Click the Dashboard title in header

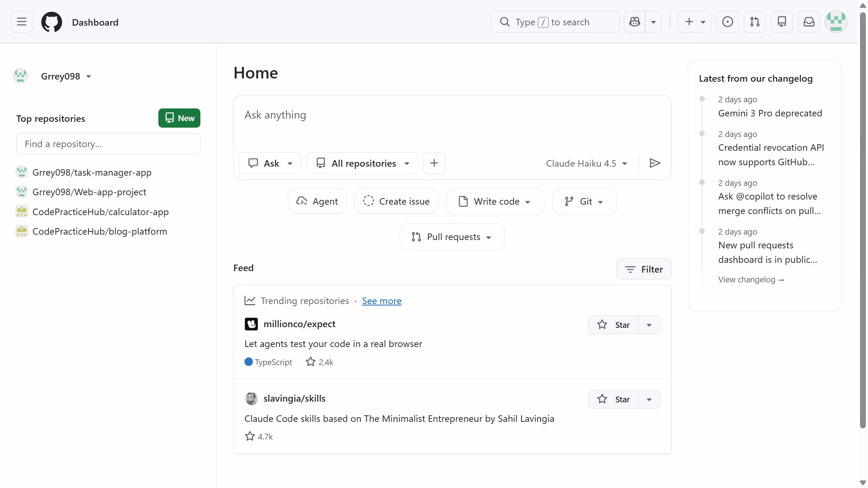click(95, 22)
